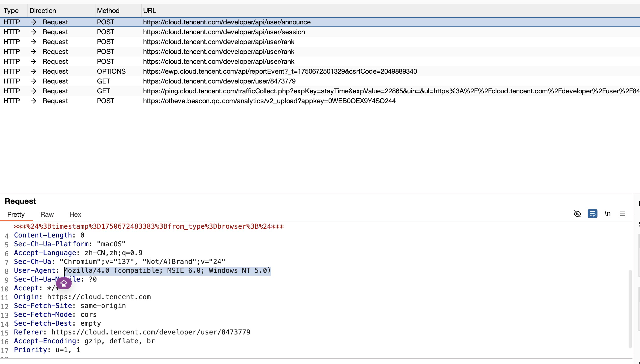Disable the blue syntax highlighting toggle
The height and width of the screenshot is (364, 640).
593,214
